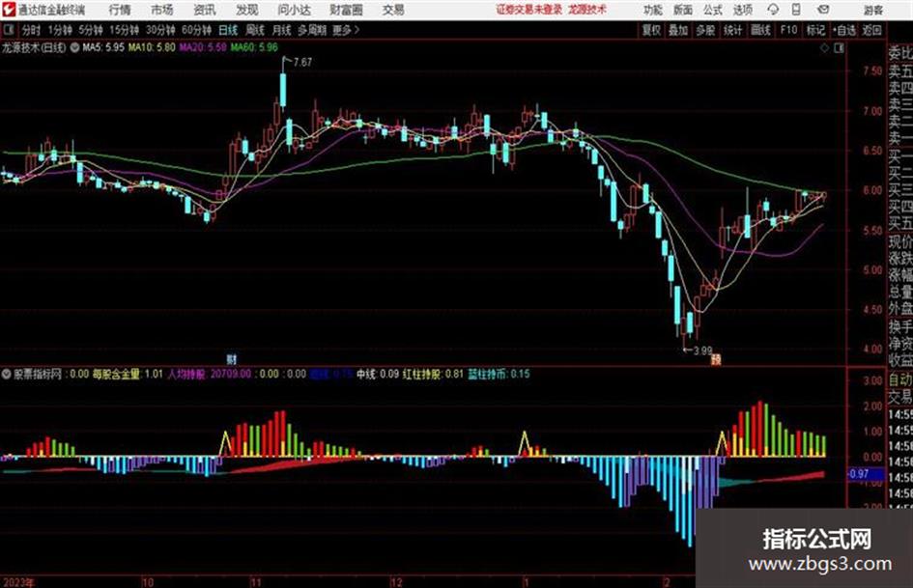
Task: Click the 7.67 high price label
Action: pyautogui.click(x=302, y=62)
